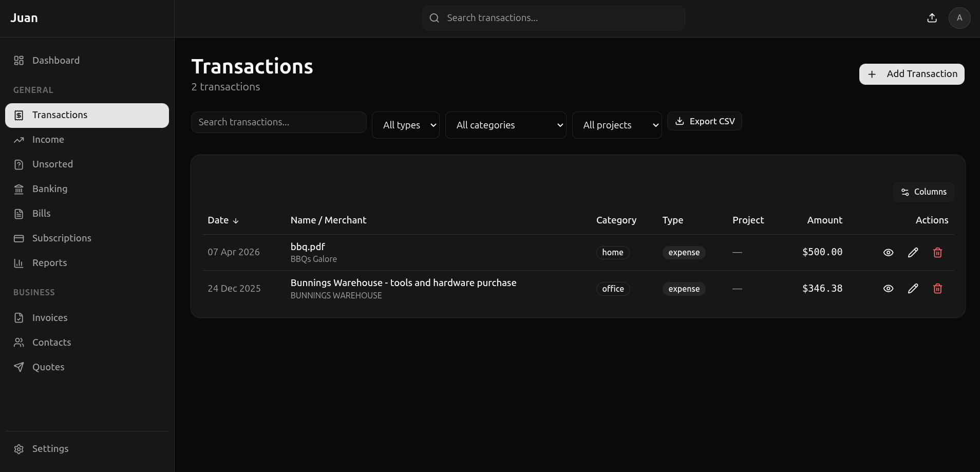Screen dimensions: 980x472
Task: Click the Banking icon in sidebar
Action: tap(19, 188)
